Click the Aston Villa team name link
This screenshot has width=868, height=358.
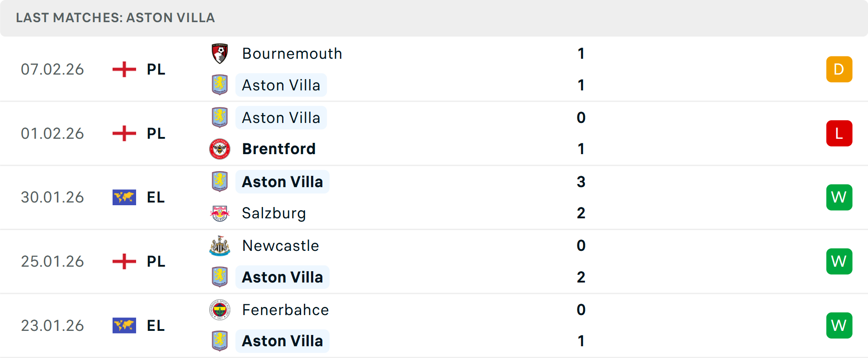[281, 85]
